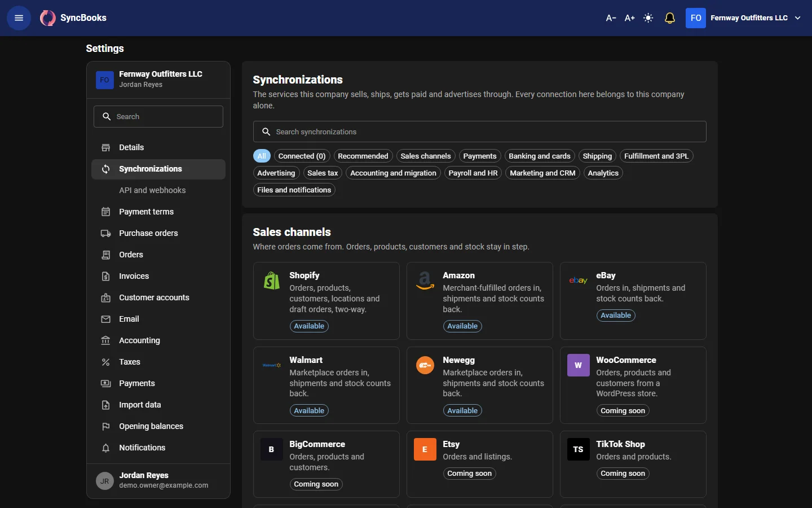Screen dimensions: 812x508
Task: Open Notifications settings in sidebar
Action: coord(158,448)
